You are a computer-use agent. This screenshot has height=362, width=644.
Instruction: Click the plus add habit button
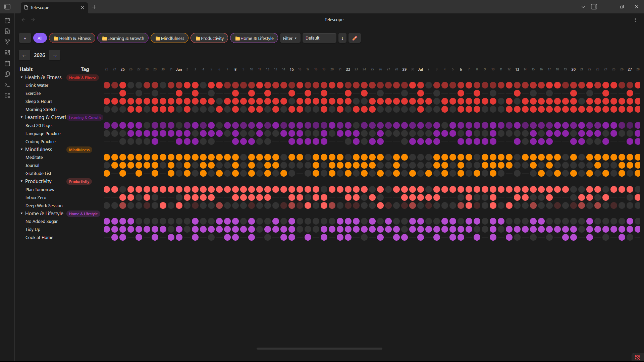(25, 38)
